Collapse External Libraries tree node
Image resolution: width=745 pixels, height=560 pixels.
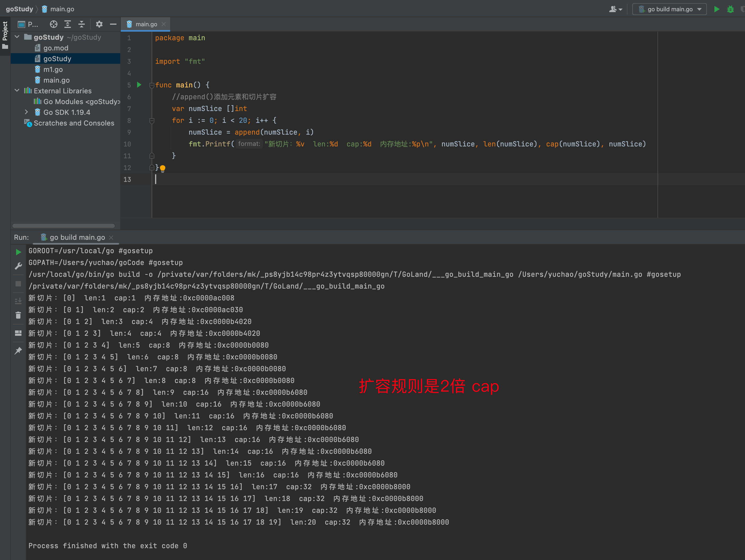(17, 91)
